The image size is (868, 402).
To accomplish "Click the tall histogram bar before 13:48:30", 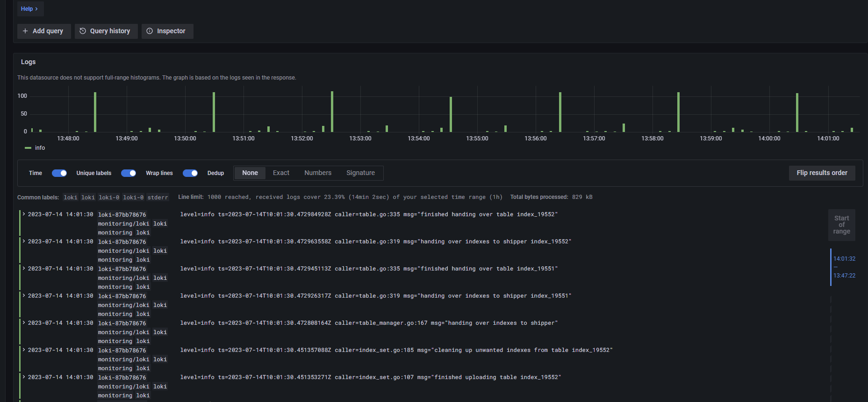I will pos(95,112).
